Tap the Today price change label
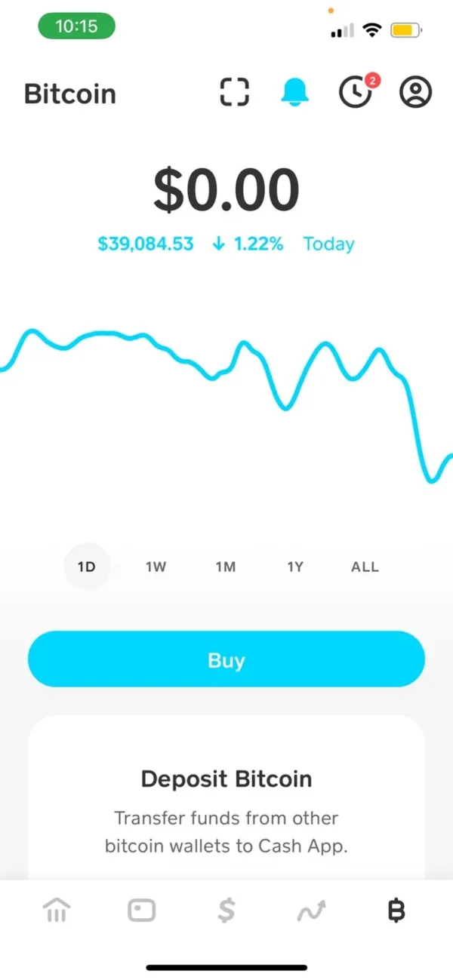The width and height of the screenshot is (453, 980). coord(328,244)
